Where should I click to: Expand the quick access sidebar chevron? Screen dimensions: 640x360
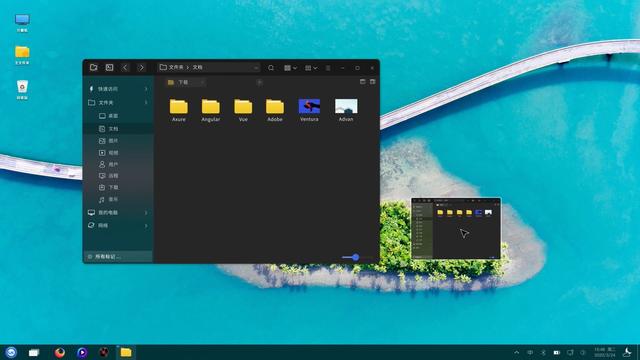point(146,89)
